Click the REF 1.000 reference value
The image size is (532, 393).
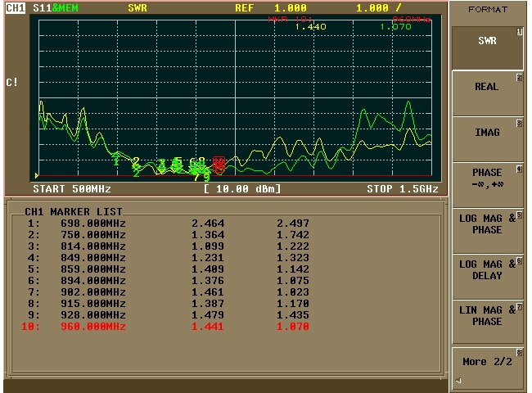pos(271,8)
